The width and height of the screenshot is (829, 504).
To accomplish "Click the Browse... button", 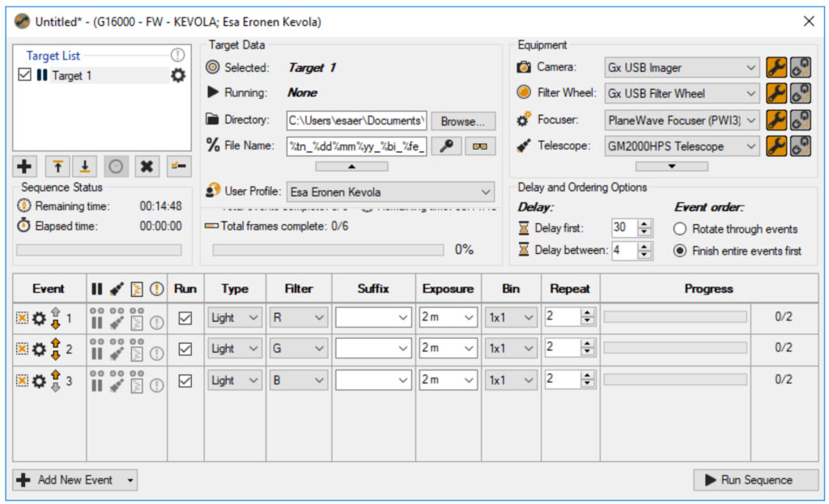I will 463,121.
